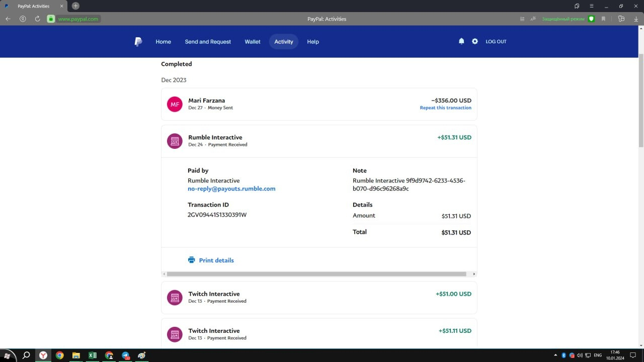Click the horizontal scrollbar under Print details

coord(316,274)
